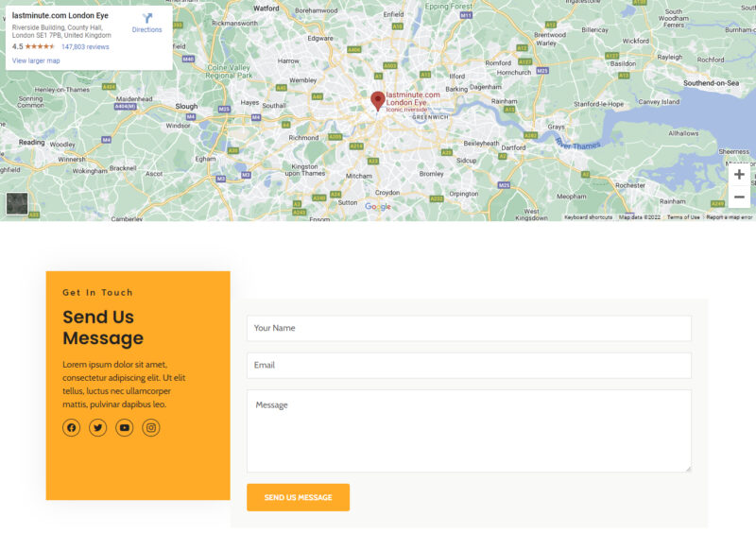
Task: Open the Facebook social icon
Action: pos(71,428)
